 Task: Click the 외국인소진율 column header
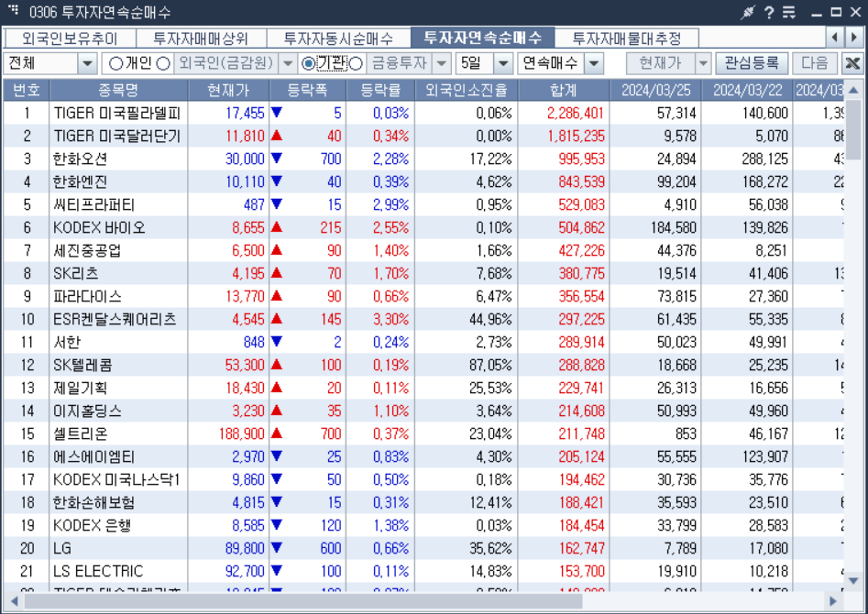point(467,90)
